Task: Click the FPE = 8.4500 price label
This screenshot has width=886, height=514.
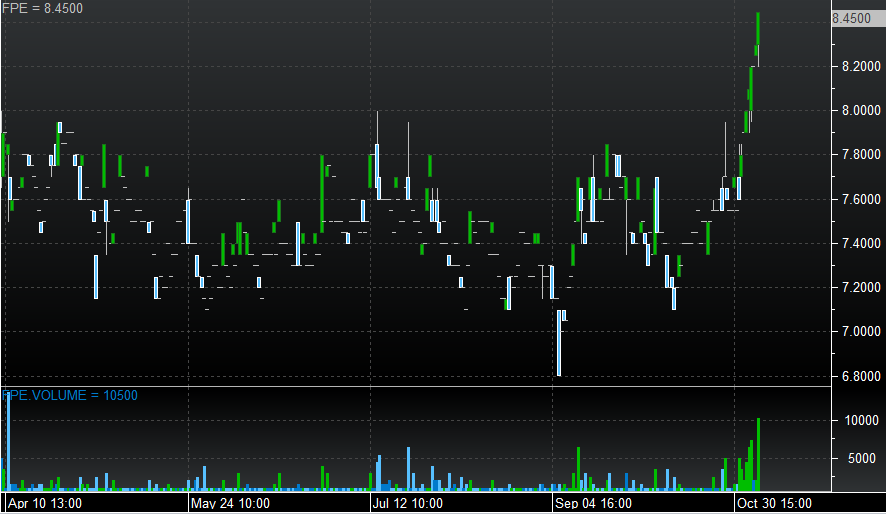Action: click(x=42, y=9)
